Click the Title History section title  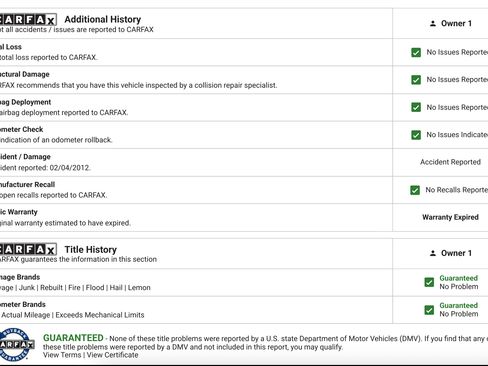tap(91, 250)
